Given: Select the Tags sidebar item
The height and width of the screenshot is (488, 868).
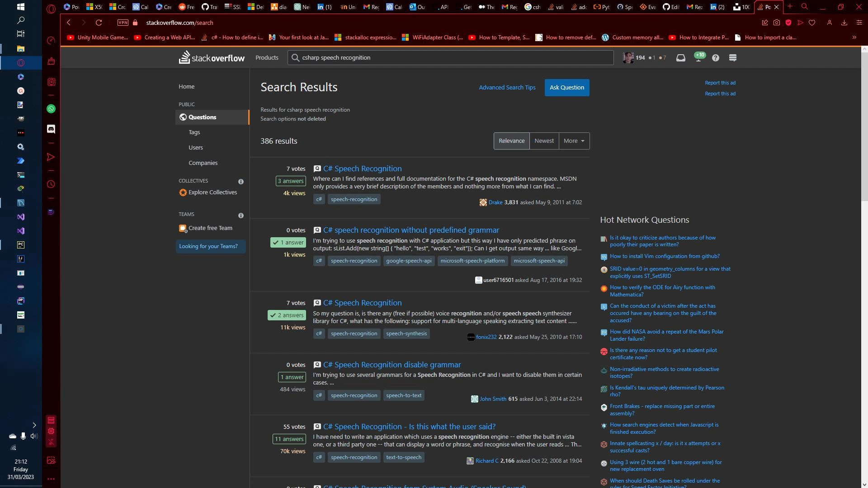Looking at the screenshot, I should pyautogui.click(x=194, y=132).
